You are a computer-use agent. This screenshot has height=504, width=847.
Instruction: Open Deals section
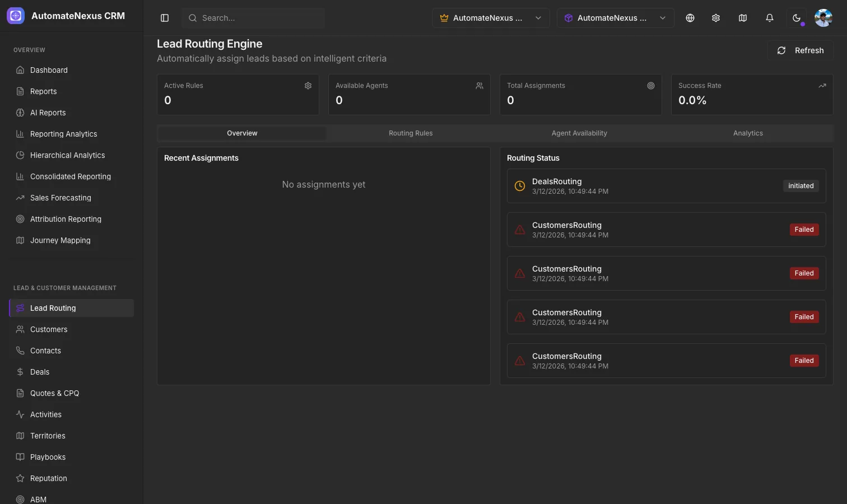tap(72, 372)
